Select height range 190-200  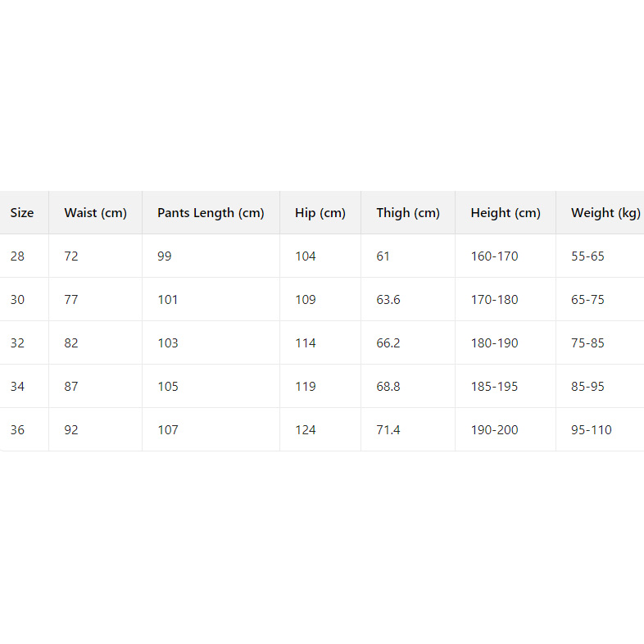point(494,430)
